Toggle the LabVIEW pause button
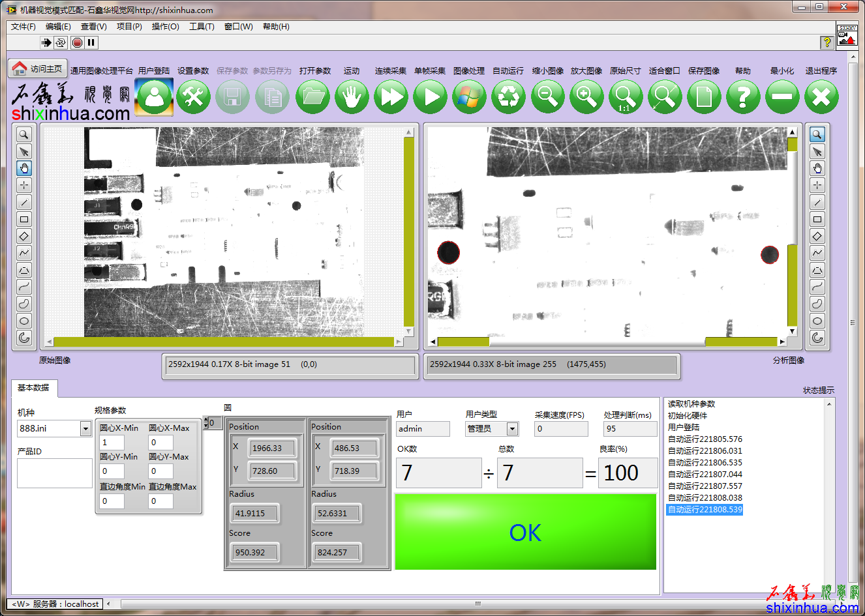The image size is (865, 616). 91,42
